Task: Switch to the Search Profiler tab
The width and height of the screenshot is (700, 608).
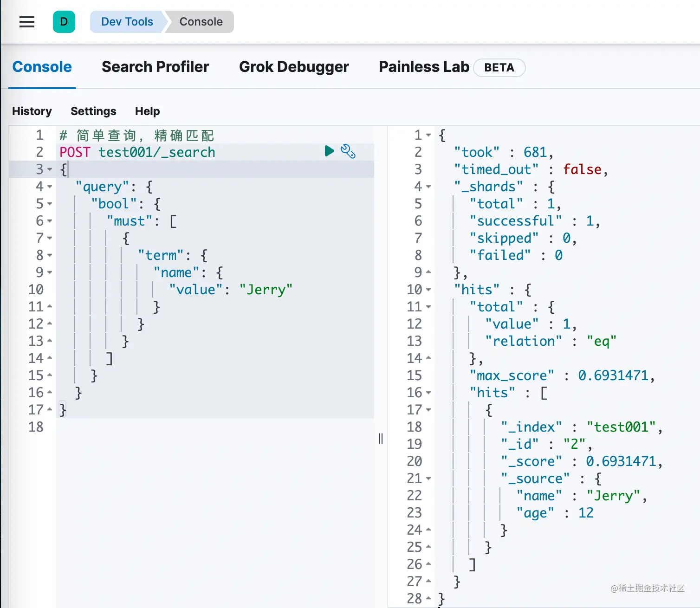Action: (x=155, y=67)
